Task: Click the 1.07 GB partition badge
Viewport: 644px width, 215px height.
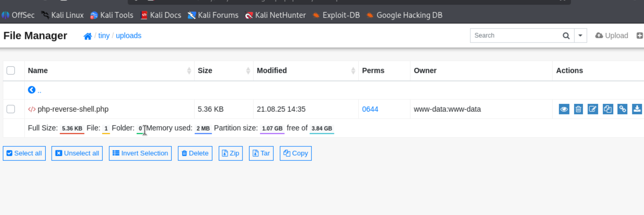Action: click(272, 128)
